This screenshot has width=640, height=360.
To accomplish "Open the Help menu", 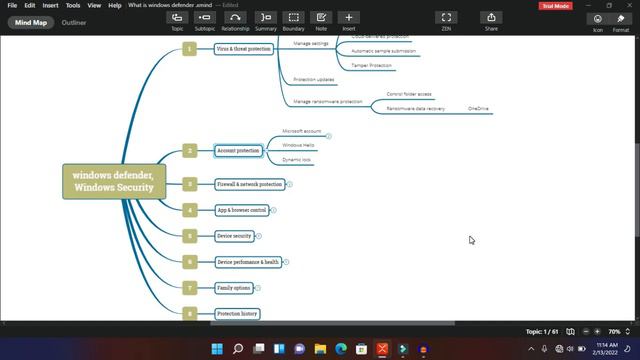I will [115, 5].
